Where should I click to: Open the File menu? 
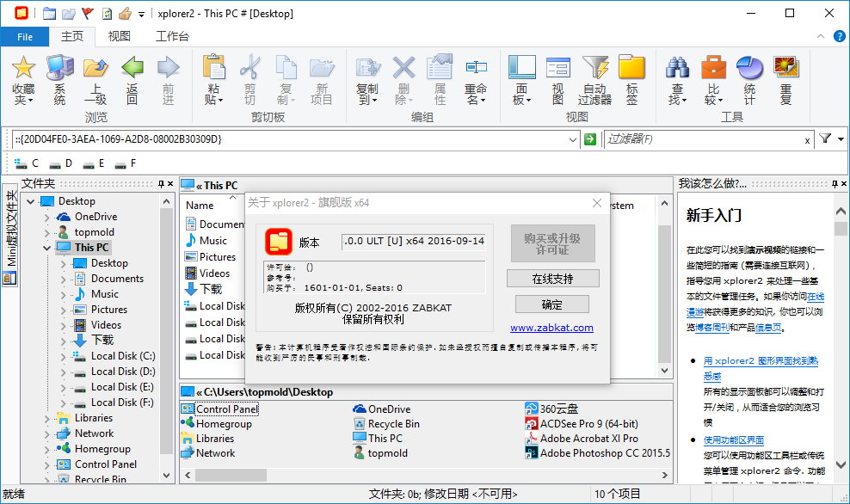point(25,37)
